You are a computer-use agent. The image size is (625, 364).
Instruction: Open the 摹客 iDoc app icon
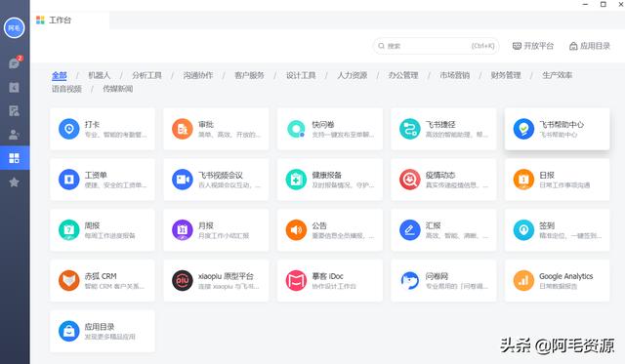pos(296,281)
